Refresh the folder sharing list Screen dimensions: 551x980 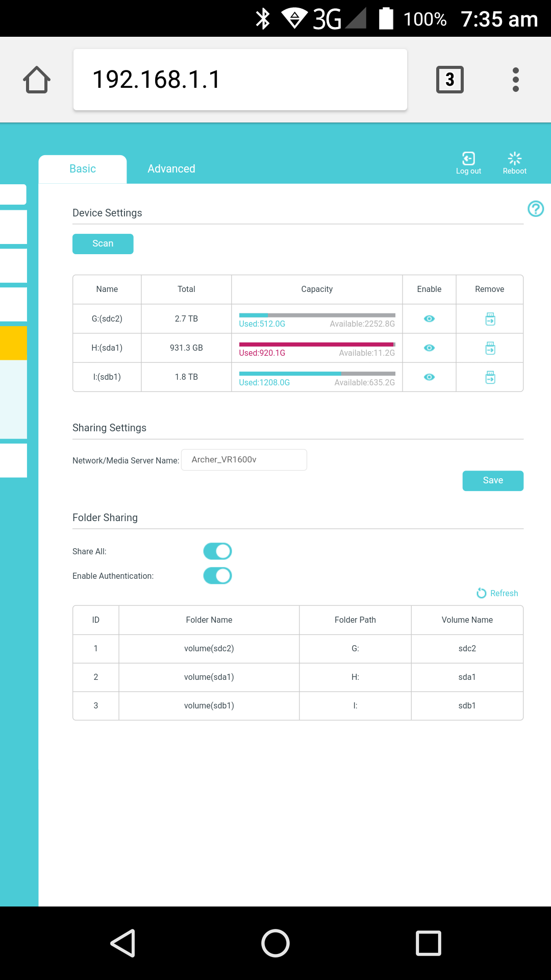(x=497, y=593)
